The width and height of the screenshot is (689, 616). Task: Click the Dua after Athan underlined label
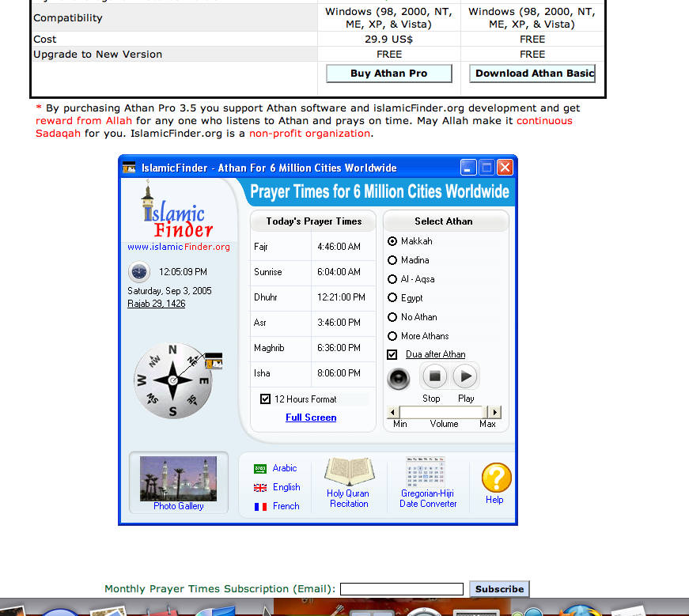[435, 354]
